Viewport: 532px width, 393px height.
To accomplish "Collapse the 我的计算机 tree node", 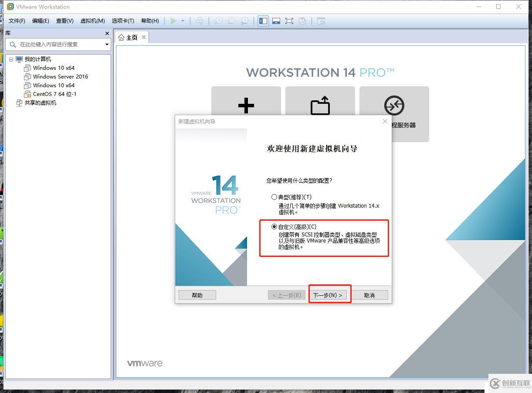I will tap(11, 59).
